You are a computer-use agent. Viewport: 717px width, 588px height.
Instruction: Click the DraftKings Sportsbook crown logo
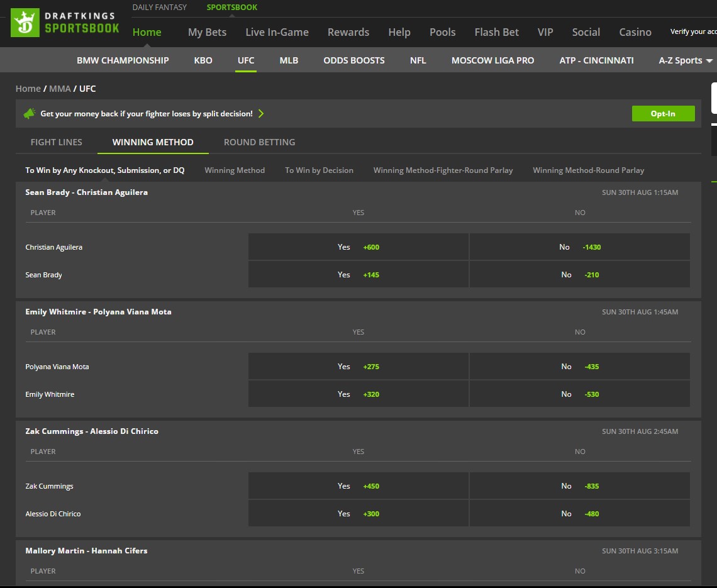pyautogui.click(x=25, y=23)
